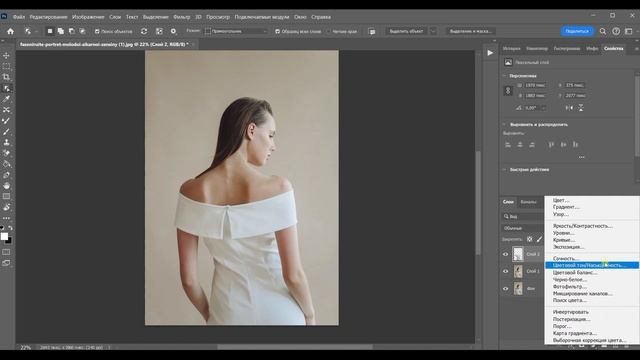
Task: Switch to the История panel tab
Action: pos(511,49)
